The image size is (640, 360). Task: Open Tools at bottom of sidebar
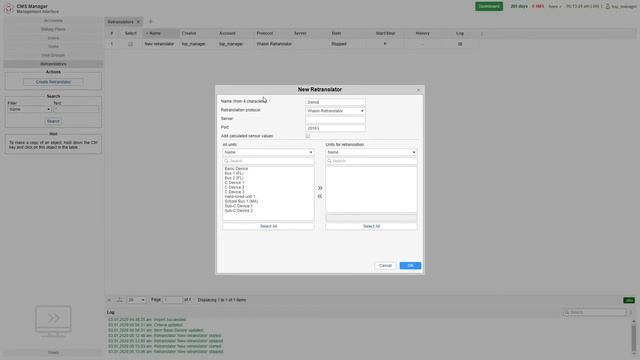click(53, 352)
